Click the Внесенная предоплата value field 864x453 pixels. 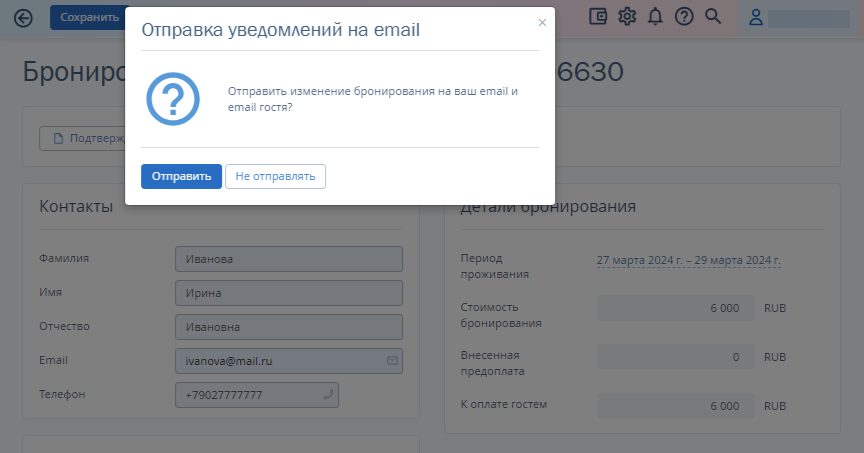click(x=676, y=357)
